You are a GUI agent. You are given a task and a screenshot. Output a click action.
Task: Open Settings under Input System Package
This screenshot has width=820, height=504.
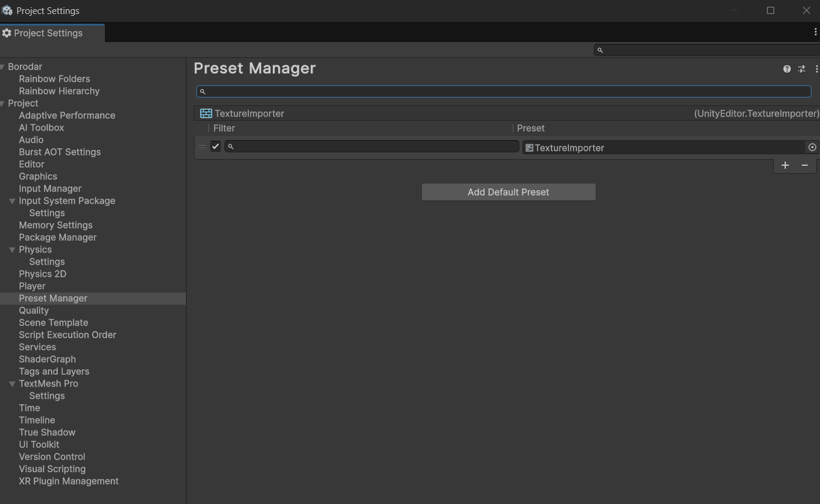point(47,213)
